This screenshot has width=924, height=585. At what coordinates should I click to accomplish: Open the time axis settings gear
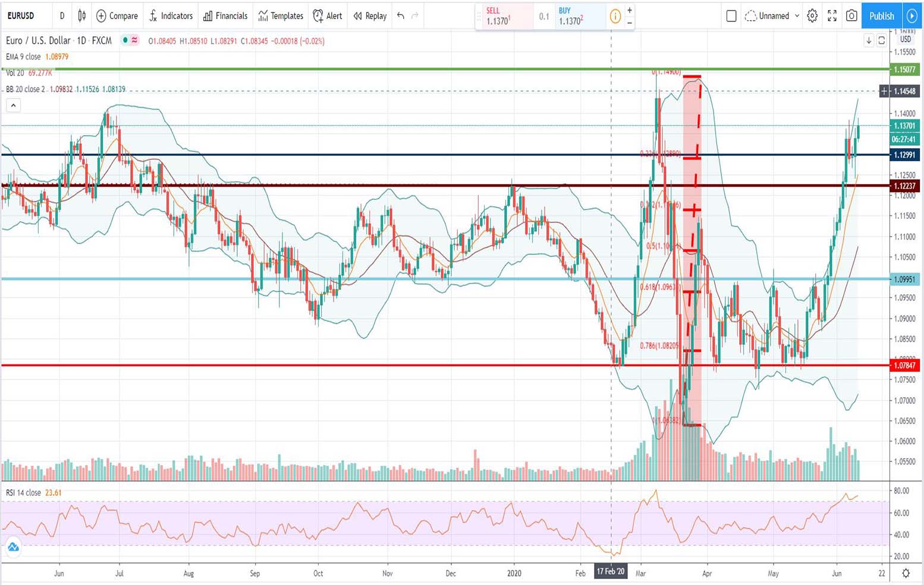(x=906, y=573)
